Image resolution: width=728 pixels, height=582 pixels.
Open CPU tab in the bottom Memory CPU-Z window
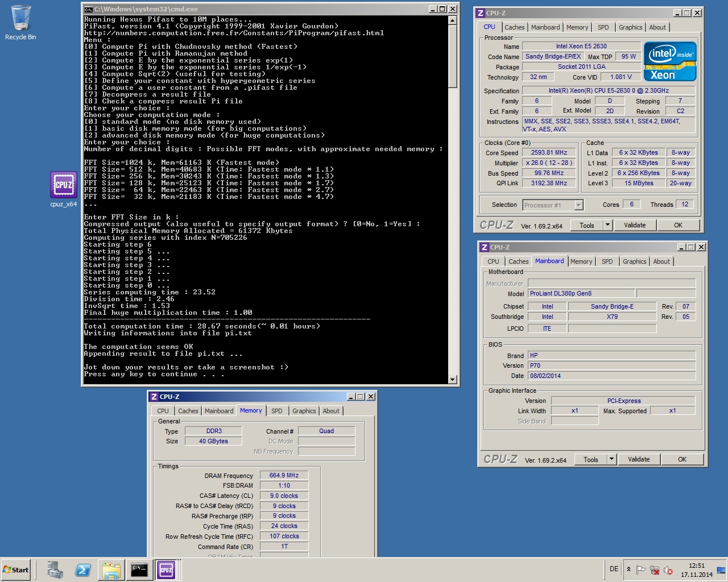pyautogui.click(x=163, y=411)
